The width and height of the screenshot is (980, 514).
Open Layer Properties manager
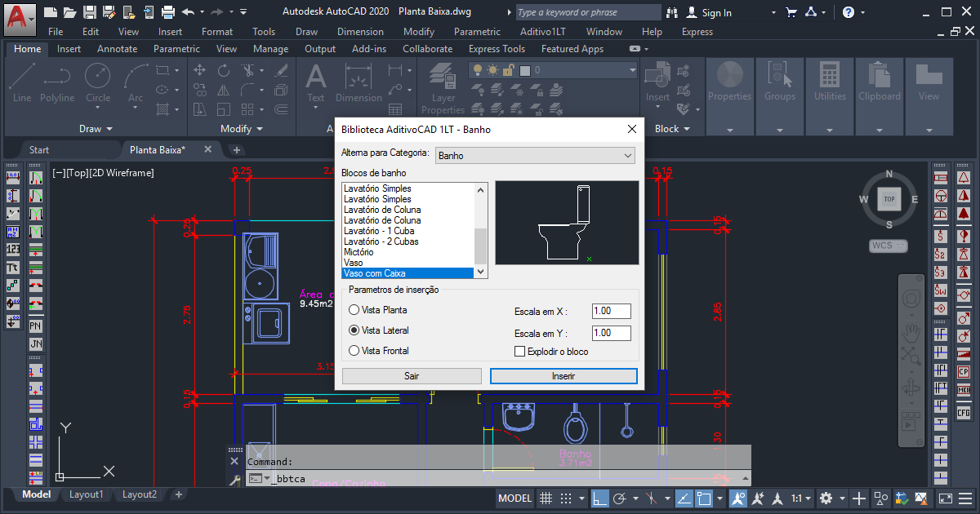443,90
